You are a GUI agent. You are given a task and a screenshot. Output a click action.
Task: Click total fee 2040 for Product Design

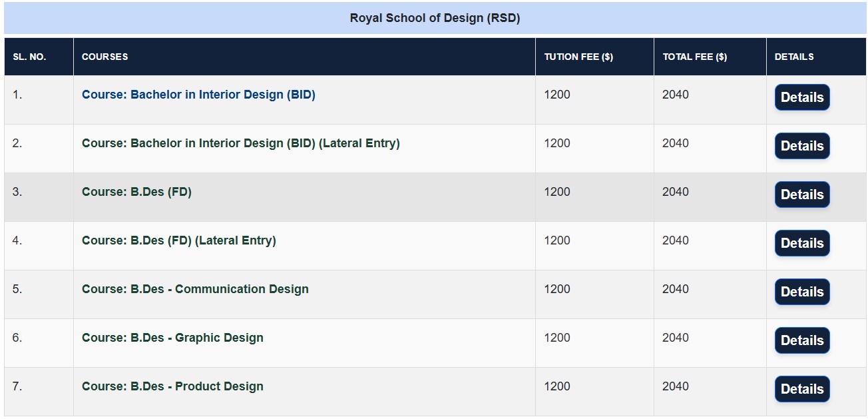tap(676, 386)
